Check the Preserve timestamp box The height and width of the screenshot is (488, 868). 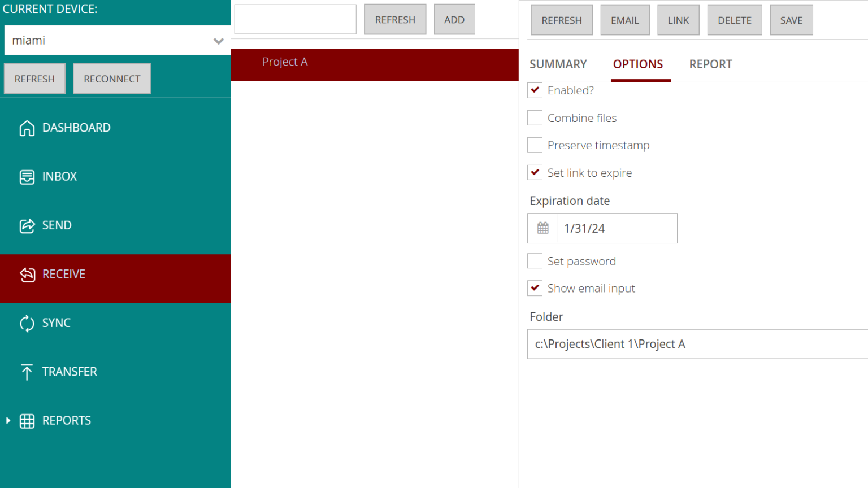(534, 145)
